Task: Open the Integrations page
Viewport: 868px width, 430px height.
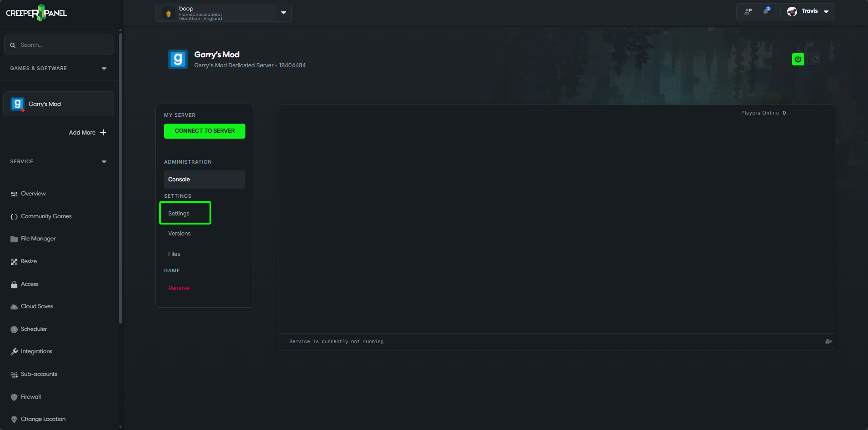Action: (x=36, y=351)
